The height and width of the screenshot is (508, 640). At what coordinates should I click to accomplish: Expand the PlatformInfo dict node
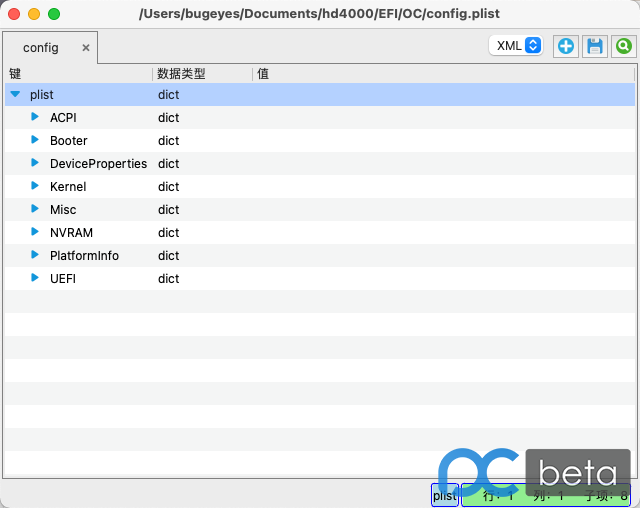point(35,255)
